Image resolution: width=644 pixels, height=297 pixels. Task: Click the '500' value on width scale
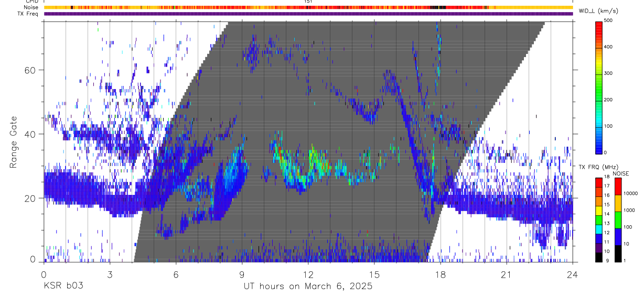(x=608, y=20)
